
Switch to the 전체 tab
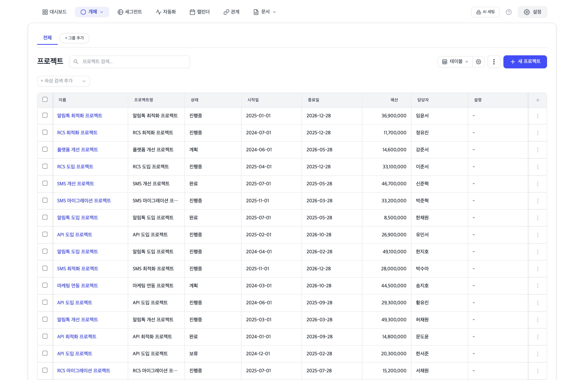pyautogui.click(x=47, y=38)
